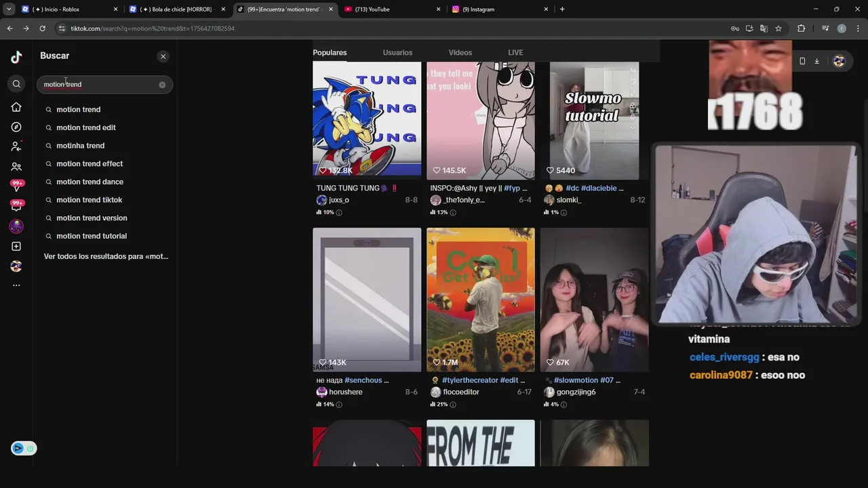Select suggestion "motion trend dance"

90,182
